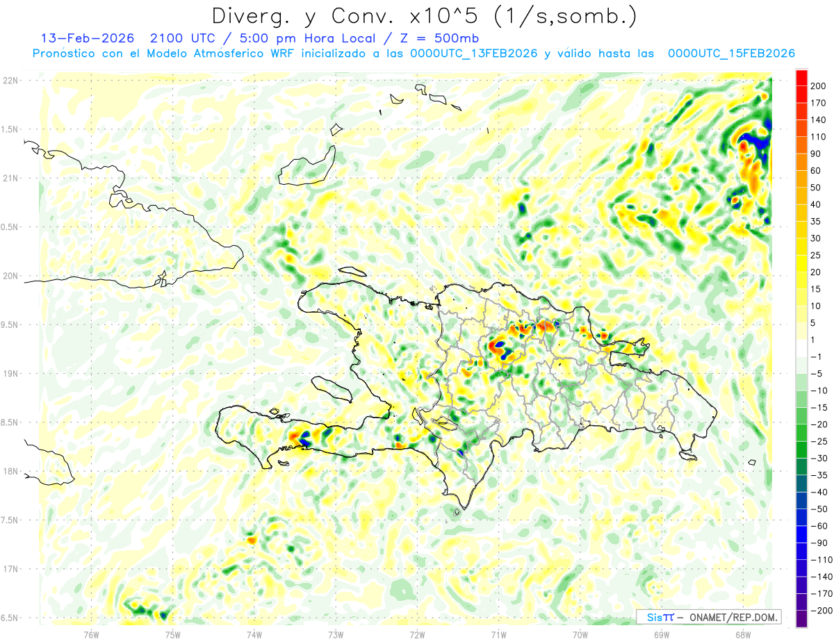Click the -20 colorbar label
The image size is (834, 644).
pos(821,424)
